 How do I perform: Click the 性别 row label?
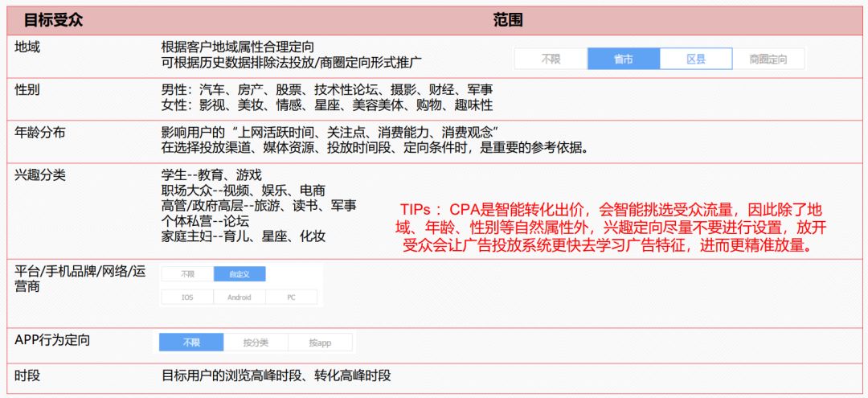tap(27, 90)
